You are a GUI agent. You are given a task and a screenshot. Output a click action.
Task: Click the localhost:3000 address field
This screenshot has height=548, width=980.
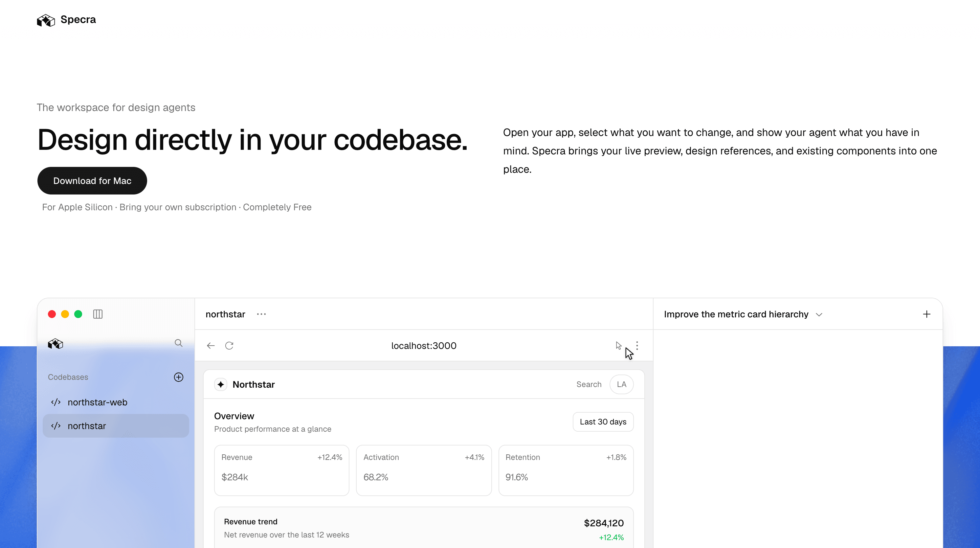pos(424,346)
